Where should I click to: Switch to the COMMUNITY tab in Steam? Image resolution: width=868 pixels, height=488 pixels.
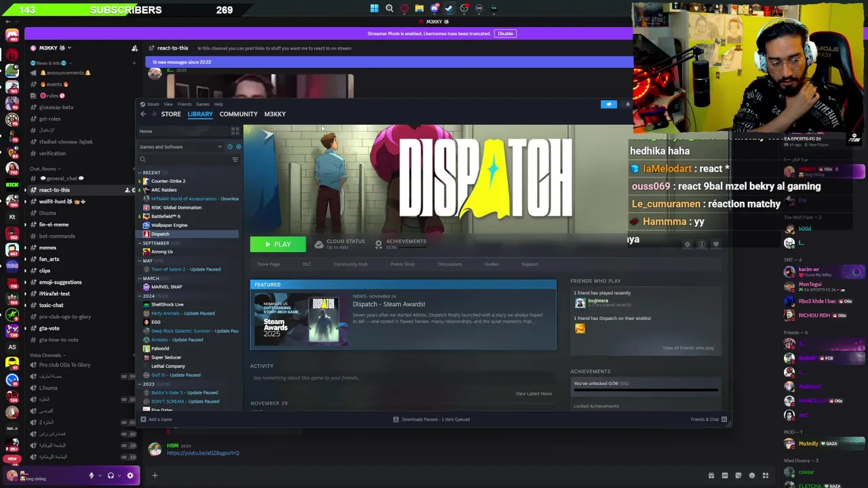click(x=238, y=114)
